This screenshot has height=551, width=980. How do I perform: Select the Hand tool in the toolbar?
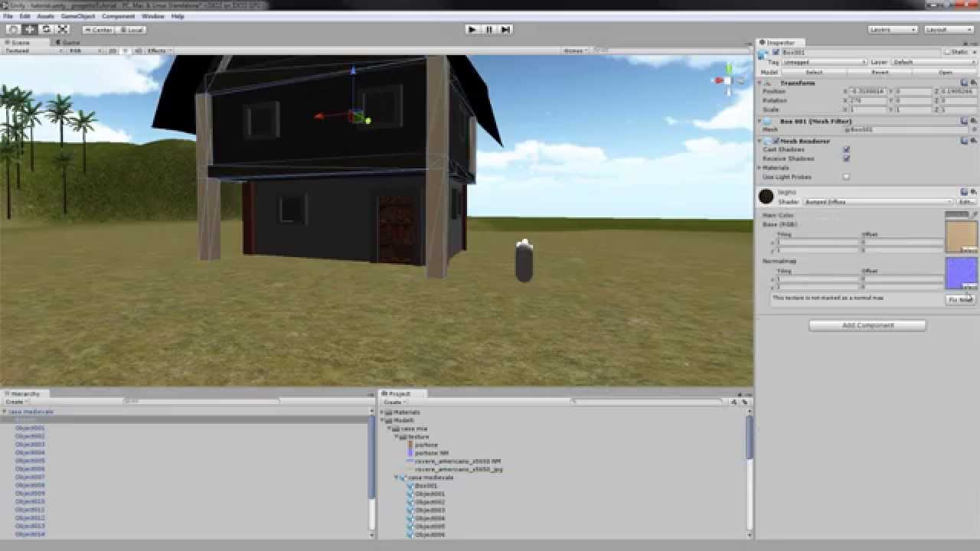[x=14, y=29]
